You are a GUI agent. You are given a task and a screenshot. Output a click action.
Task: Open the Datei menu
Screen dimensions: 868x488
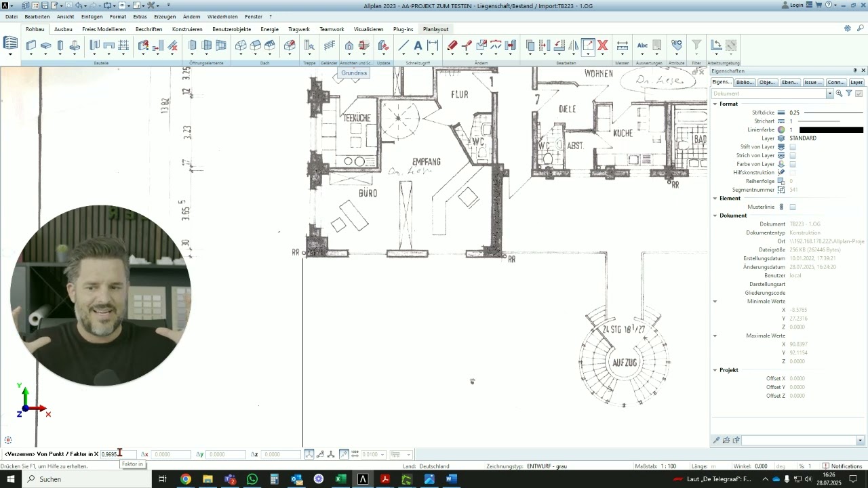coord(12,16)
